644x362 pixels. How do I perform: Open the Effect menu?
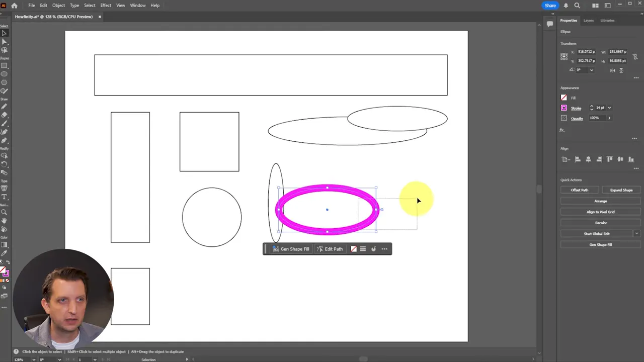coord(105,5)
